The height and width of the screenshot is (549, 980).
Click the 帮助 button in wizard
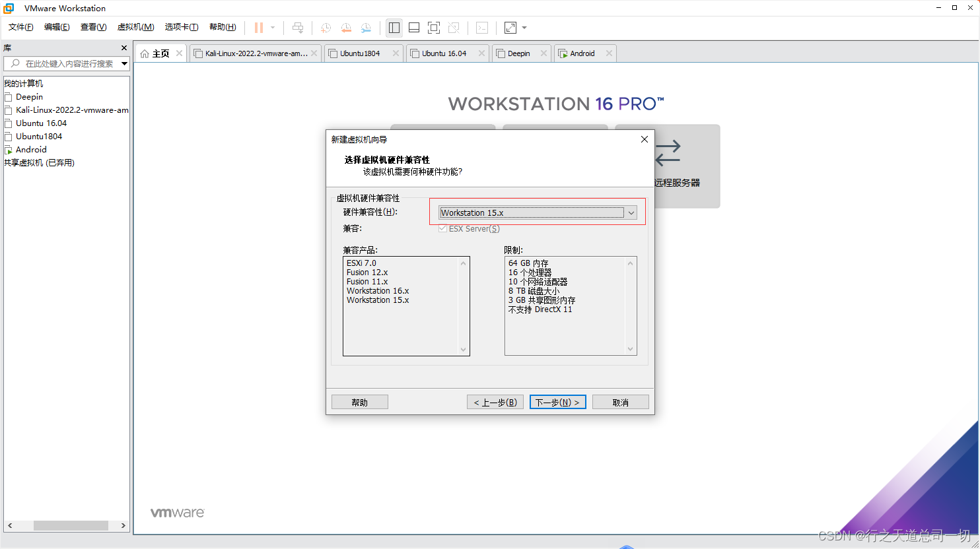coord(359,402)
